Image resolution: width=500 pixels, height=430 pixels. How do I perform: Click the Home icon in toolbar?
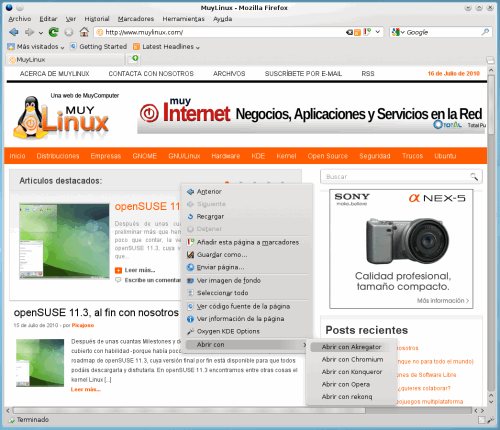coord(84,32)
